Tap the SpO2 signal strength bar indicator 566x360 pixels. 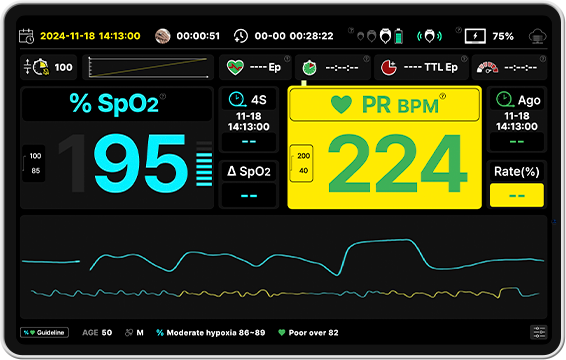coord(204,164)
